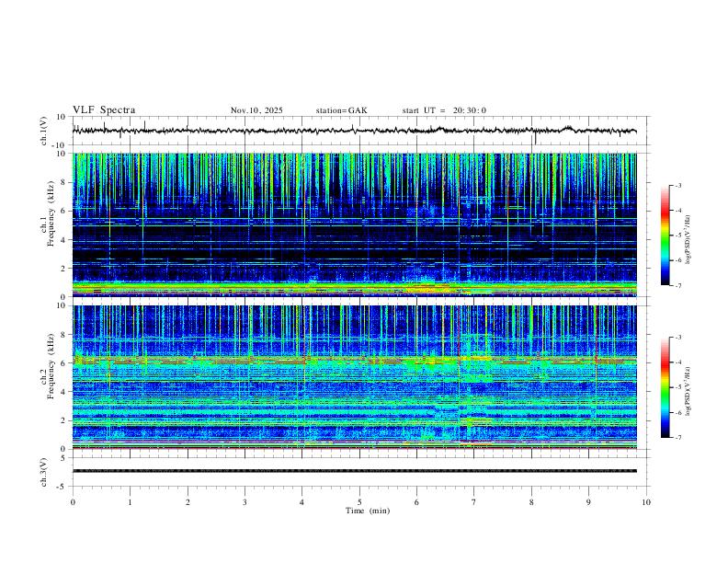
Task: Click time axis tick label '10'
Action: (646, 502)
